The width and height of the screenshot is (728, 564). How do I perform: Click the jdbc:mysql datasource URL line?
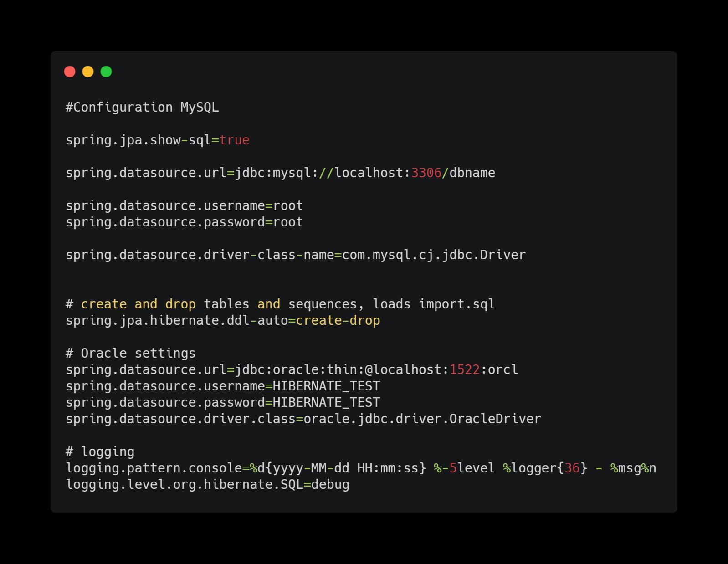coord(281,173)
